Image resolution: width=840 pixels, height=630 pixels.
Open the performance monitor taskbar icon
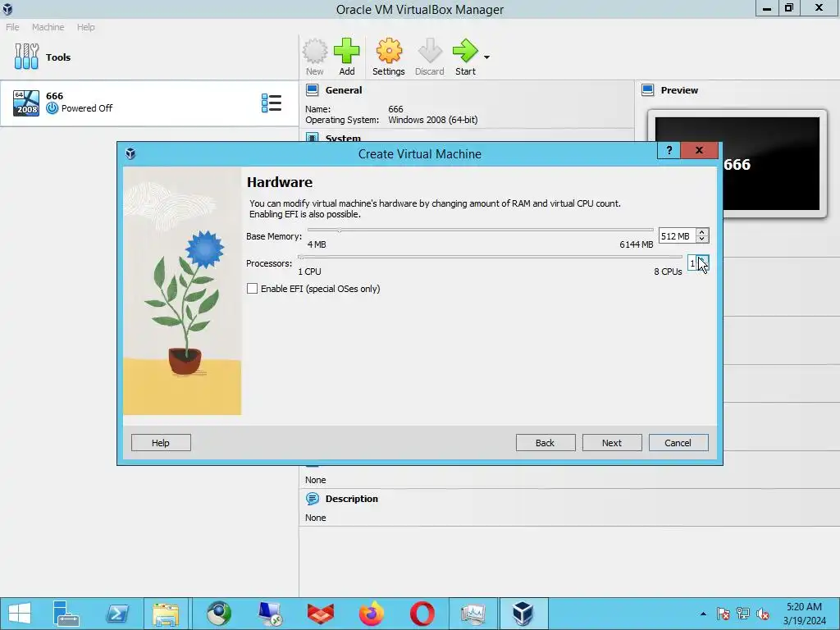pyautogui.click(x=473, y=614)
